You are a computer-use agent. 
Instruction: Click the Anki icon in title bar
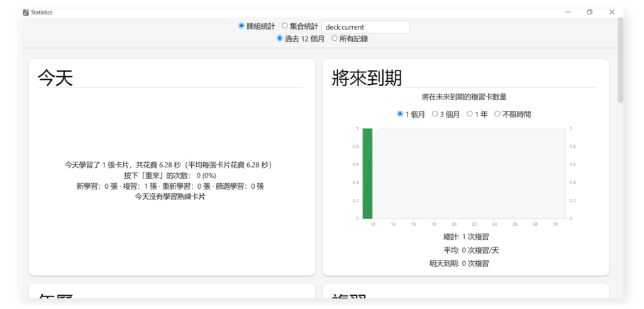tap(26, 12)
